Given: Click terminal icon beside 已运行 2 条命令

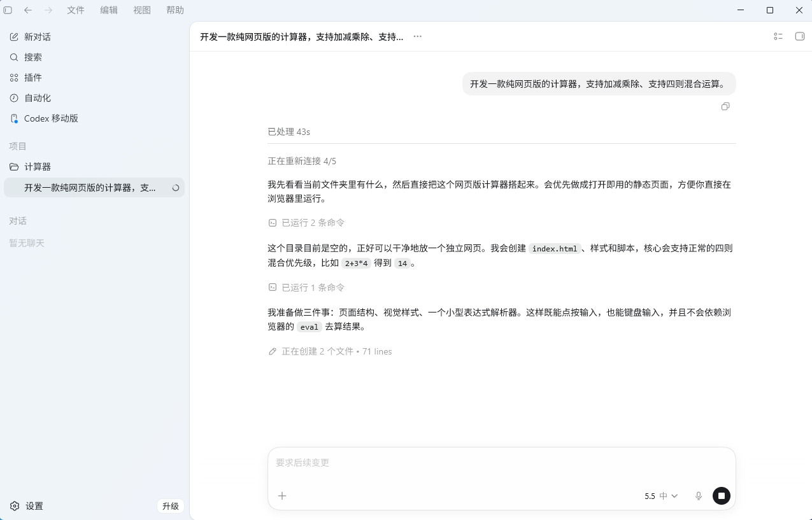Looking at the screenshot, I should coord(273,223).
